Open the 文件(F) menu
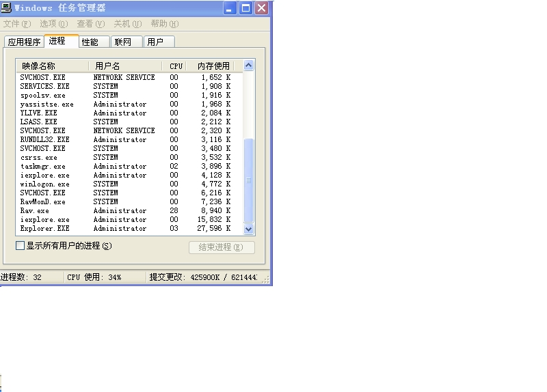The image size is (547, 392). 17,24
